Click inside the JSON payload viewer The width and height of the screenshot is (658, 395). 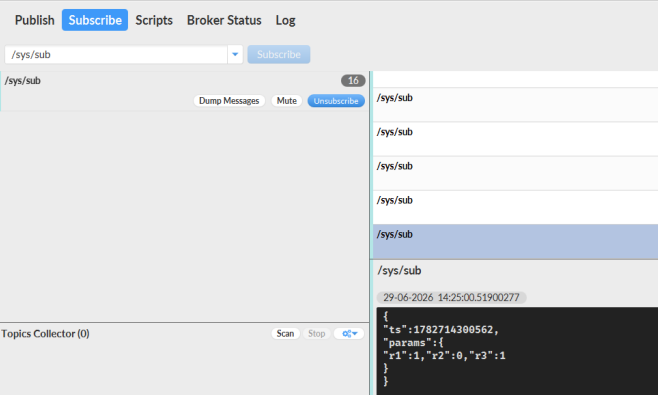click(x=517, y=351)
